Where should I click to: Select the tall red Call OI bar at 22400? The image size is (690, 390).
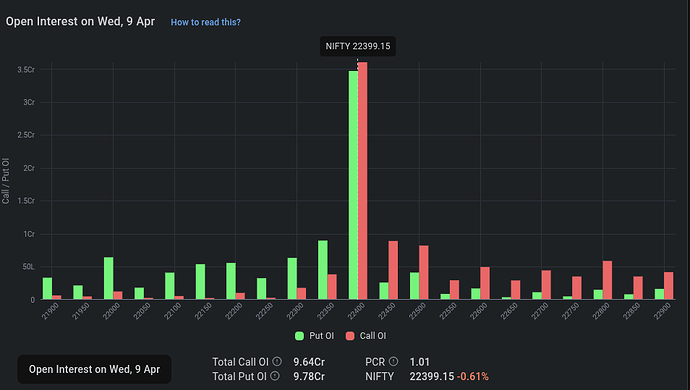(x=363, y=181)
